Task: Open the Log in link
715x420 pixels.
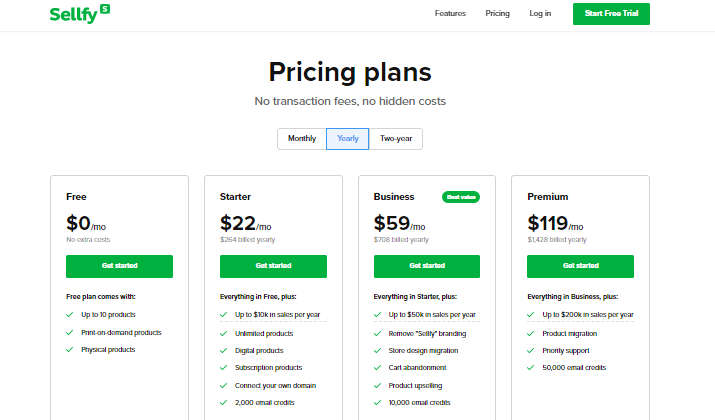Action: coord(540,14)
